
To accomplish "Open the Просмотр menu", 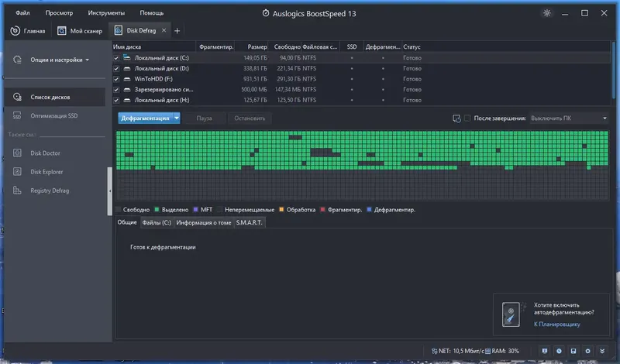I will click(59, 12).
